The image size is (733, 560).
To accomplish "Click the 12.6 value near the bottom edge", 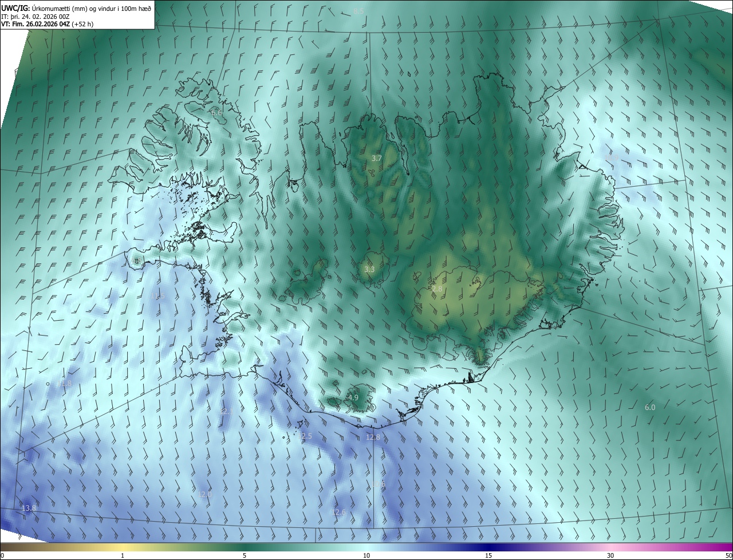I will click(338, 512).
